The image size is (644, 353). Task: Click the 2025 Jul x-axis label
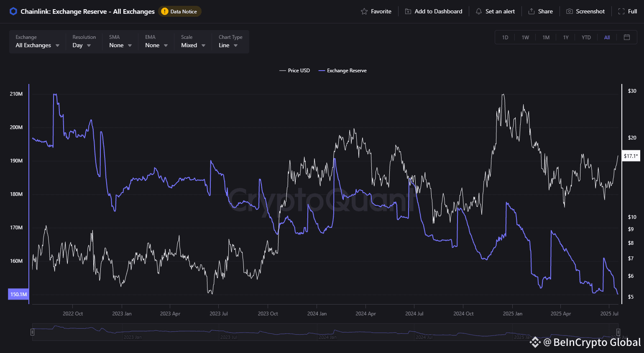[x=609, y=313]
